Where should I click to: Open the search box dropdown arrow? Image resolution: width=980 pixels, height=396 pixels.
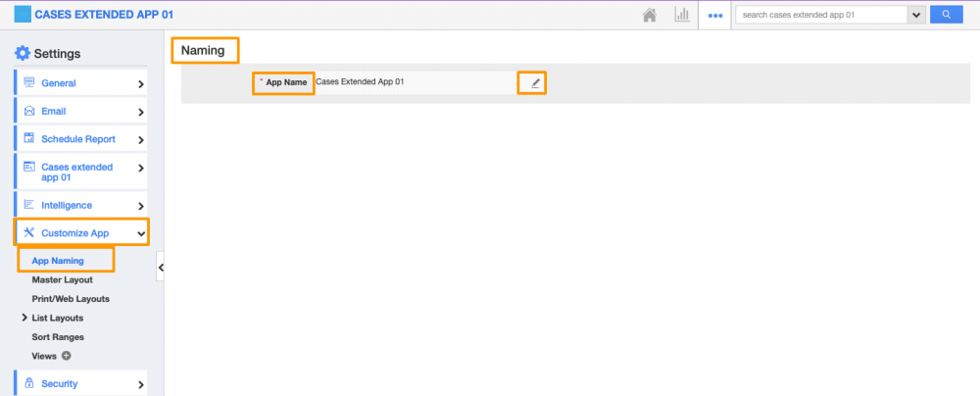917,15
